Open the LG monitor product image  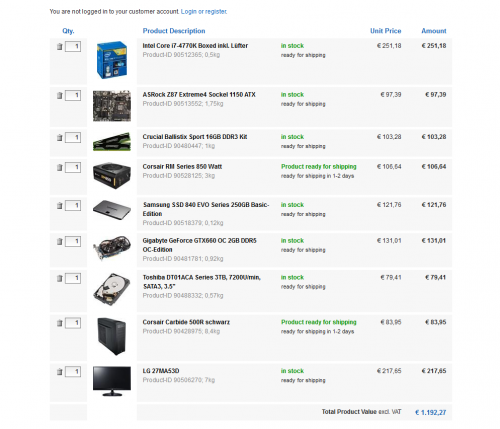(112, 381)
